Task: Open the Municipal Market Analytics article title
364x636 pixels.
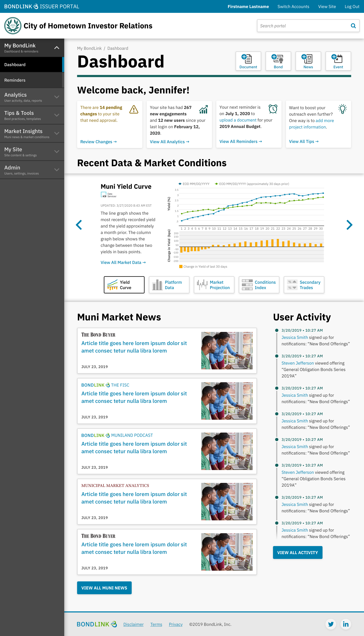Action: click(134, 498)
